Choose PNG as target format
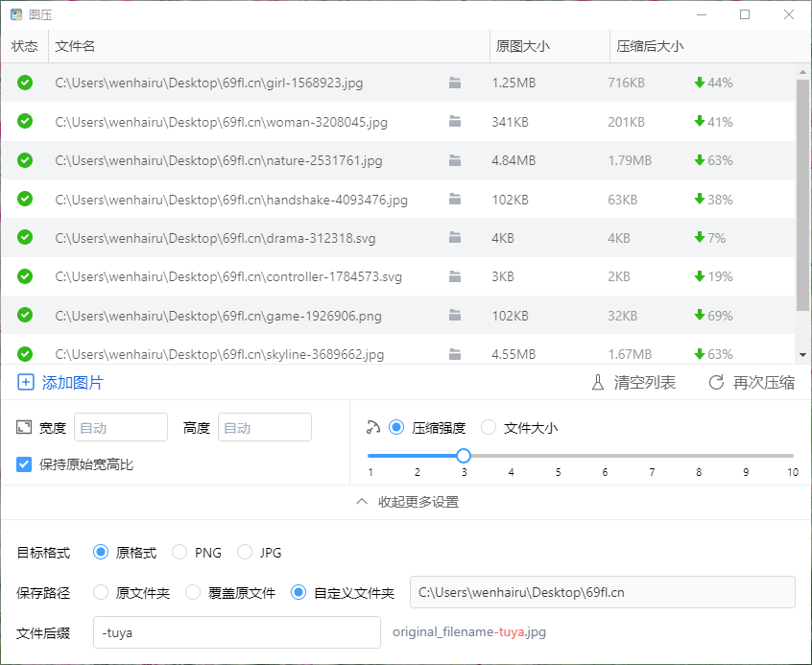 pos(179,552)
